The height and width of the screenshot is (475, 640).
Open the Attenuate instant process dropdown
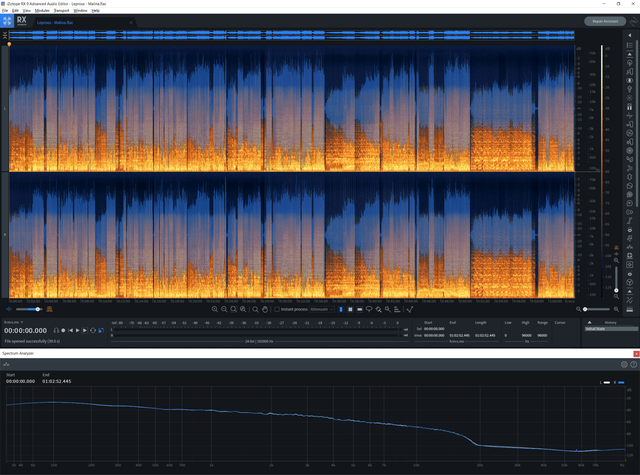point(322,309)
